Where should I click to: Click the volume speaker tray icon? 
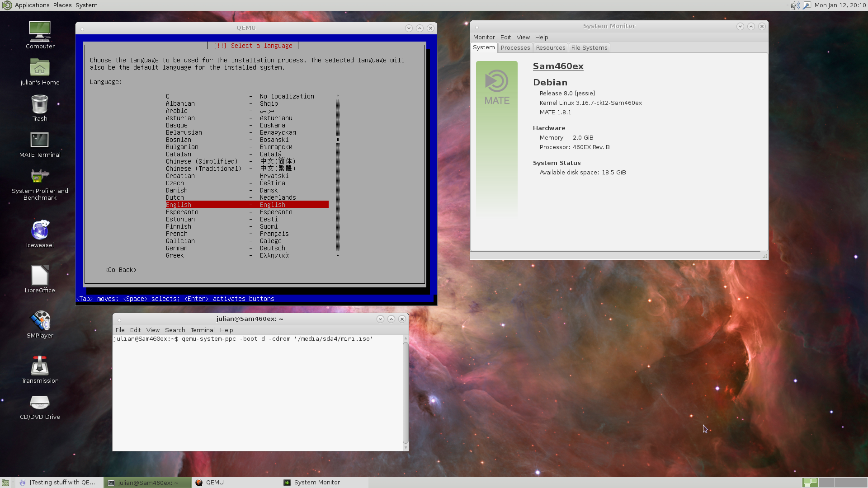(794, 5)
